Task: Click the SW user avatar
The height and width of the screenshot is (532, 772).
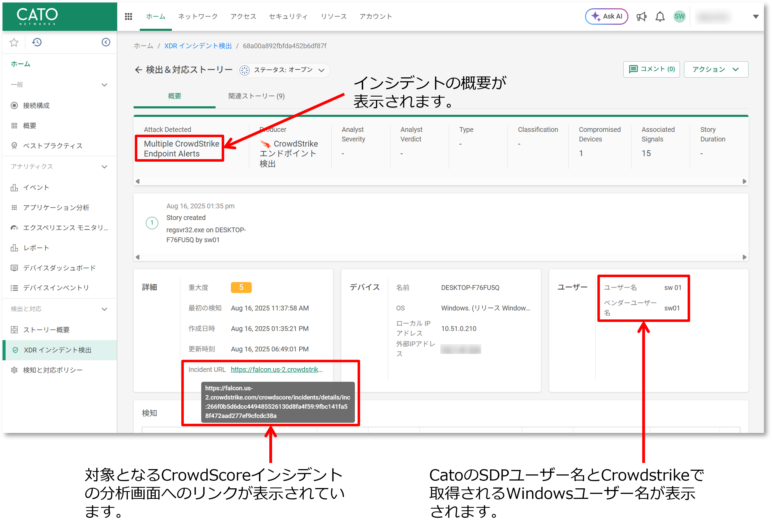Action: [x=679, y=16]
